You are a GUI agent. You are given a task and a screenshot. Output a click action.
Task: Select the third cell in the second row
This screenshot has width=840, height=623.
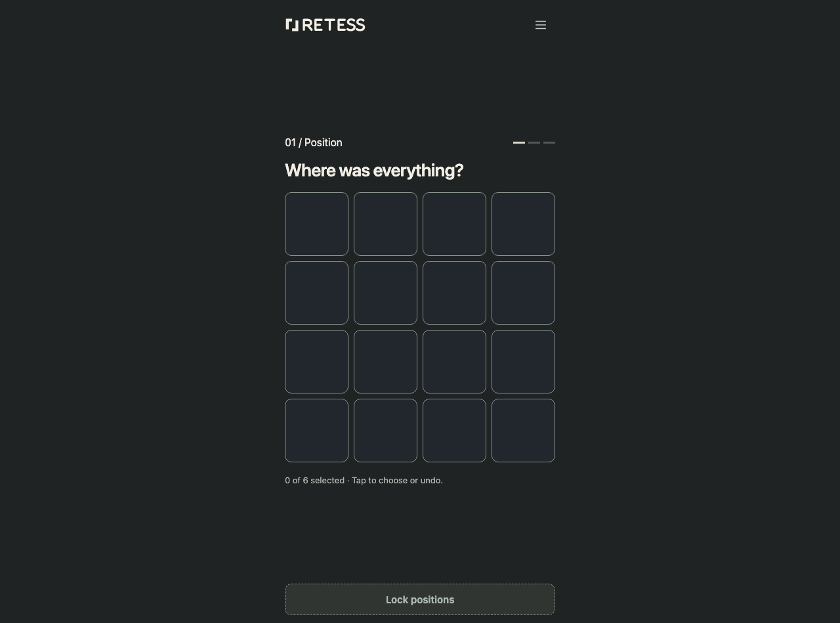[454, 292]
